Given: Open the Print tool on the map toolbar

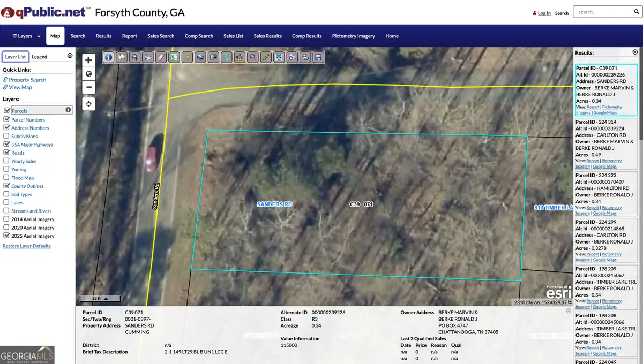Looking at the screenshot, I should [x=305, y=57].
